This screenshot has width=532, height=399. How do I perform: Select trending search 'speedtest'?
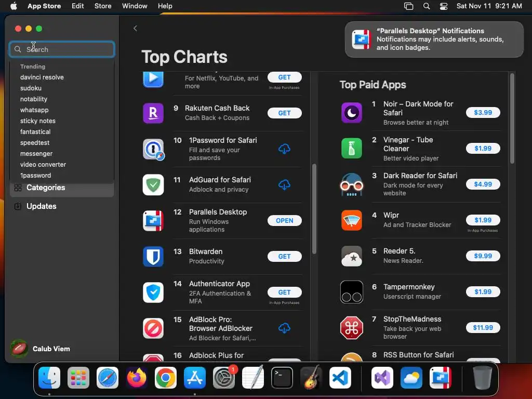point(35,143)
